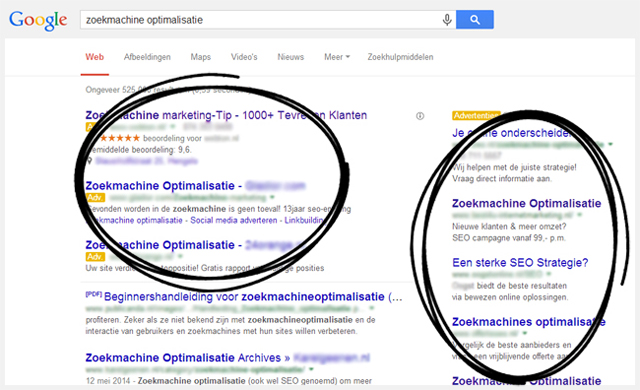Viewport: 640px width, 390px height.
Task: Focus the search box containing zoekmachine optimalisatie
Action: [261, 20]
